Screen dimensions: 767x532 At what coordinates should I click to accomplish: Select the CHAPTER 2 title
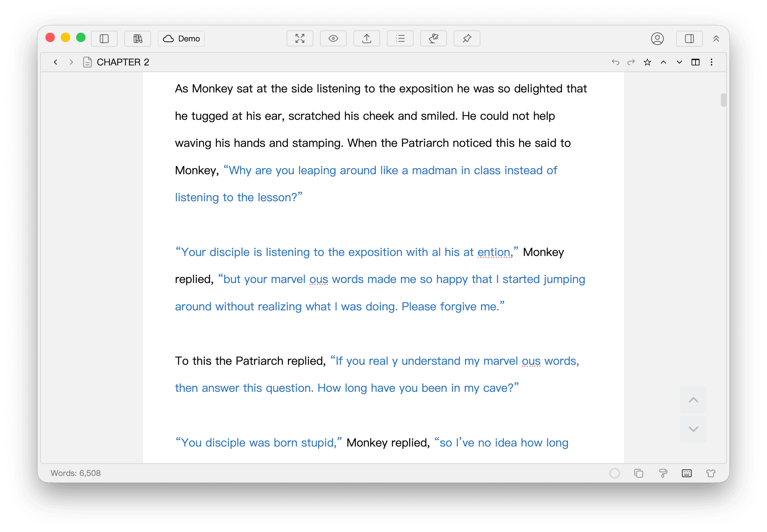(123, 62)
